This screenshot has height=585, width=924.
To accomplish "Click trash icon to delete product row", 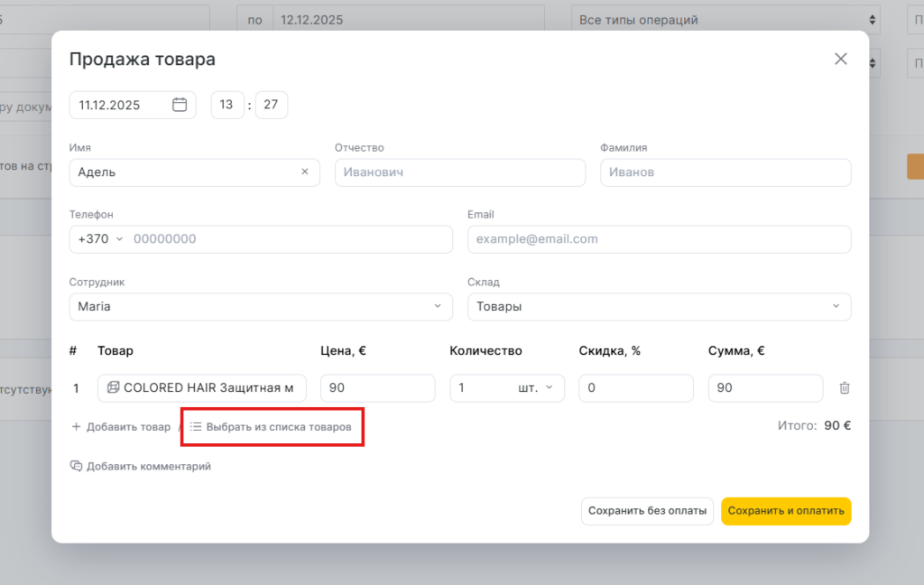I will point(845,388).
